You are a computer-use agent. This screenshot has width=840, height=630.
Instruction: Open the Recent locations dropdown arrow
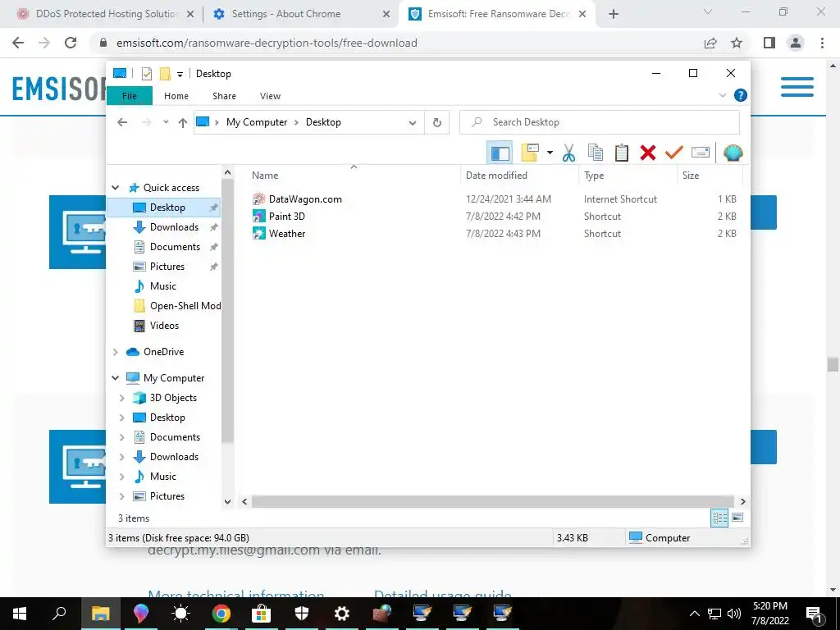point(166,122)
